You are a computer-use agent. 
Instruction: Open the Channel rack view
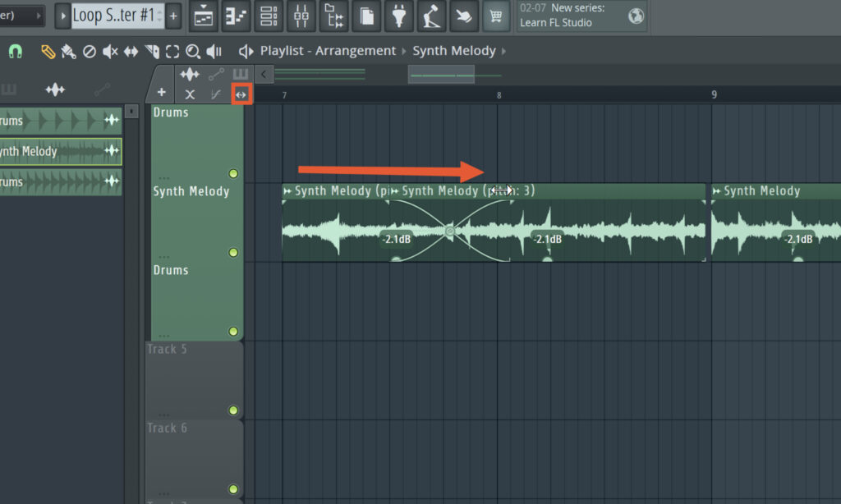tap(269, 16)
